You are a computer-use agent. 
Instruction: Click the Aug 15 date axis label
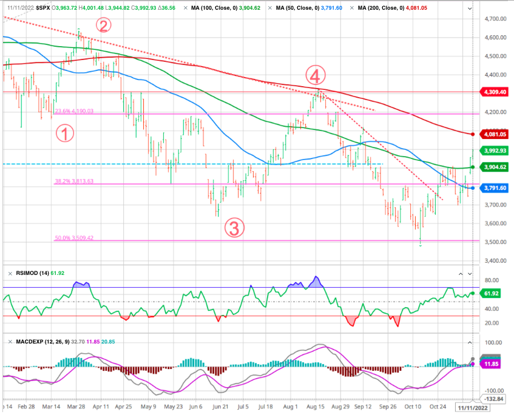pyautogui.click(x=316, y=407)
